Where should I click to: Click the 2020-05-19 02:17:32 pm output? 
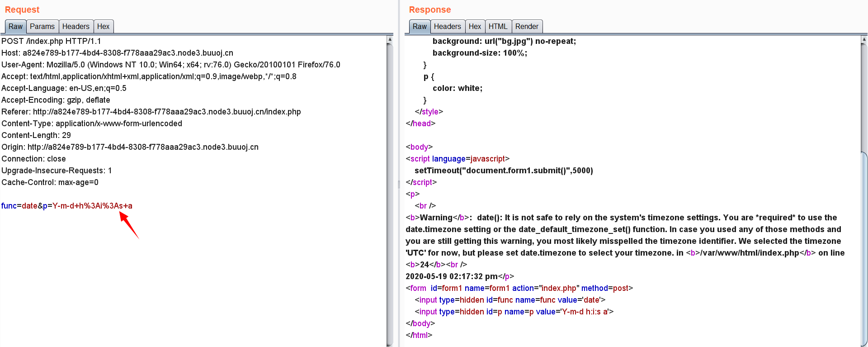(452, 276)
